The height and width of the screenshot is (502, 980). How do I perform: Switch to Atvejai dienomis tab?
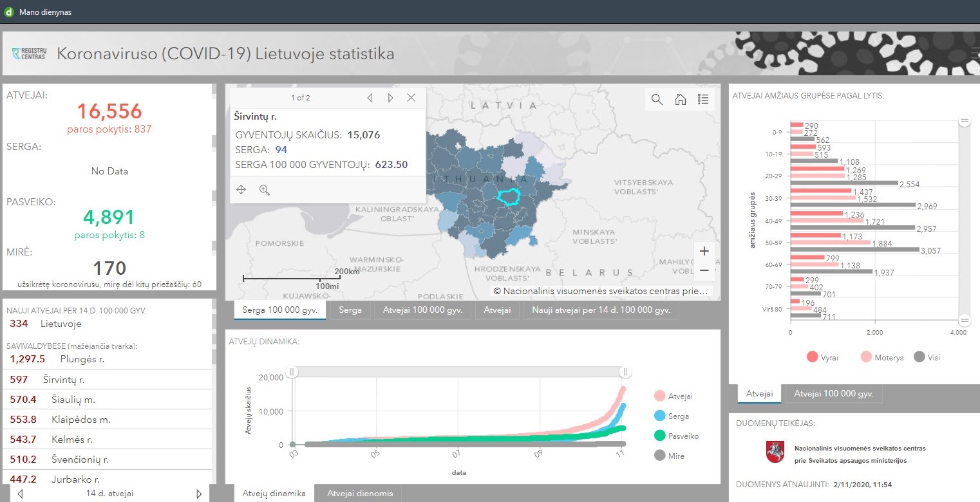point(360,494)
